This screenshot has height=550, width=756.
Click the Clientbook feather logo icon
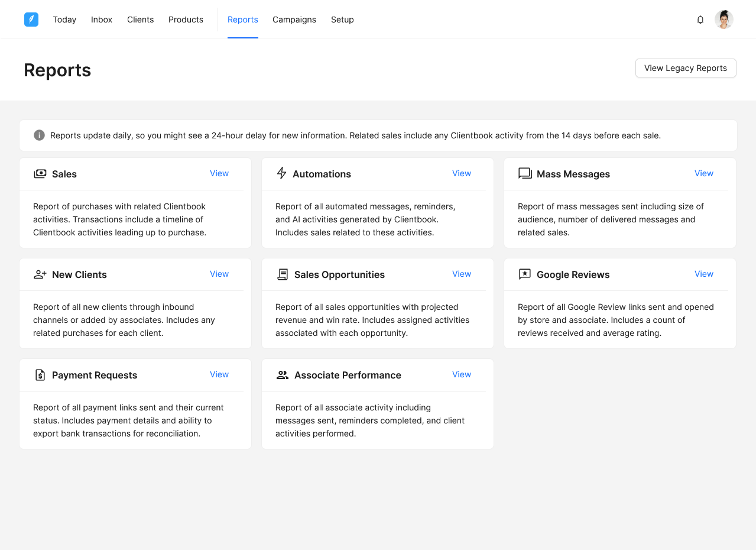tap(31, 20)
